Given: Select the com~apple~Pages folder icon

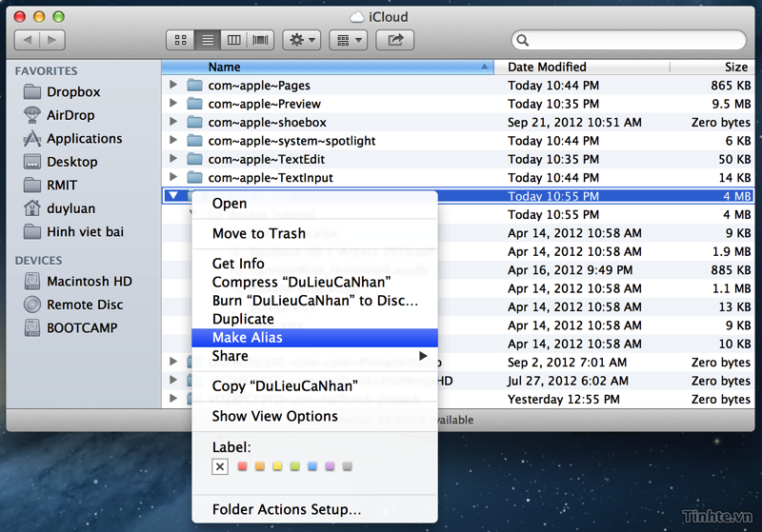Looking at the screenshot, I should (x=195, y=86).
